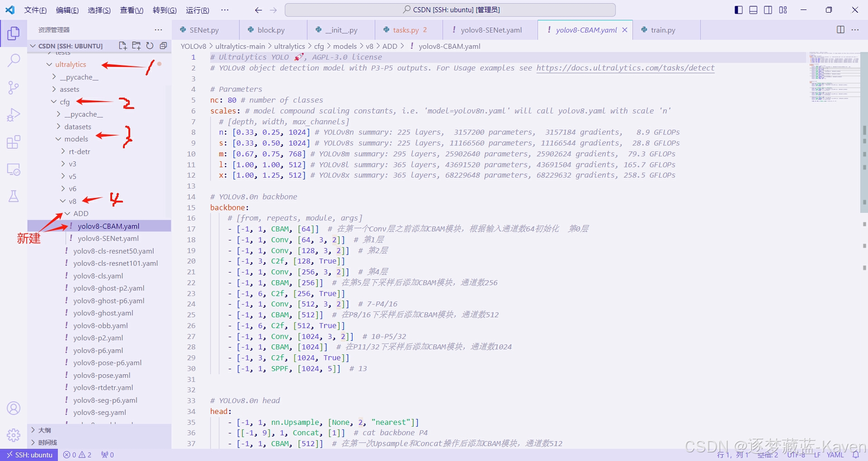The image size is (868, 461).
Task: Switch to the train.py tab
Action: tap(666, 30)
